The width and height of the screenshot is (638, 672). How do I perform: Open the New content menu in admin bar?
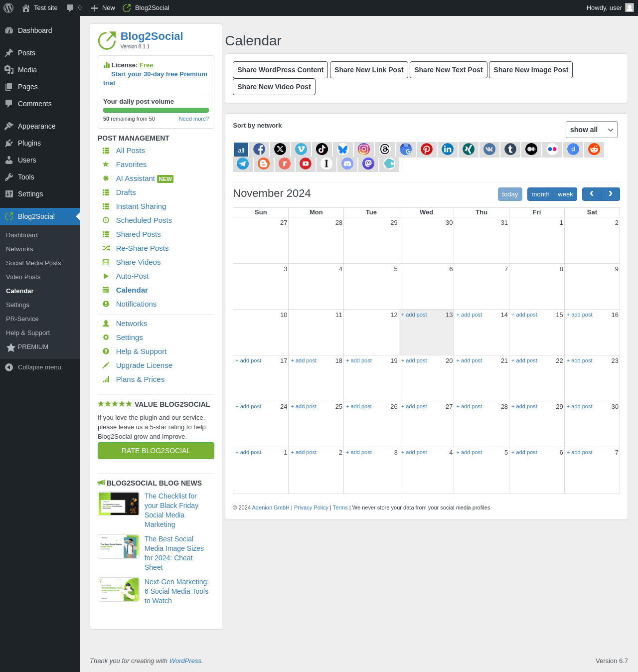tap(103, 8)
